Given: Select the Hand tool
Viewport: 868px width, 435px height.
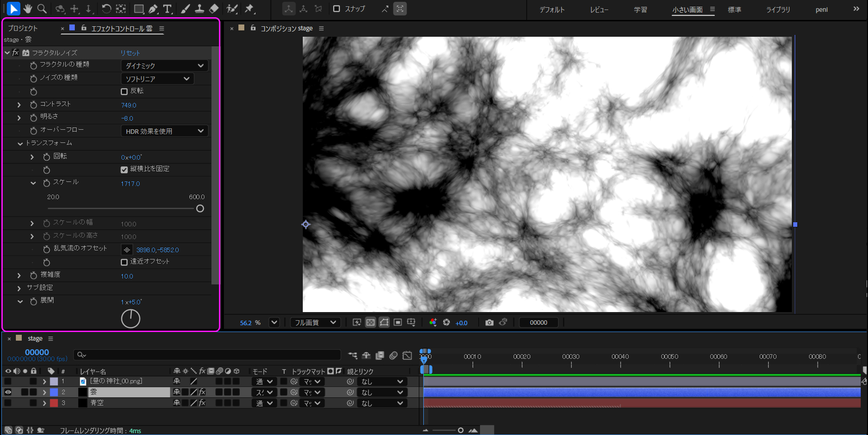Looking at the screenshot, I should pyautogui.click(x=28, y=9).
